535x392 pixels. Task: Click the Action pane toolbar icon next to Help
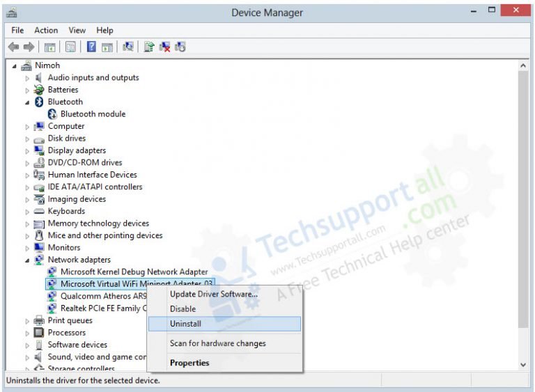click(x=107, y=47)
